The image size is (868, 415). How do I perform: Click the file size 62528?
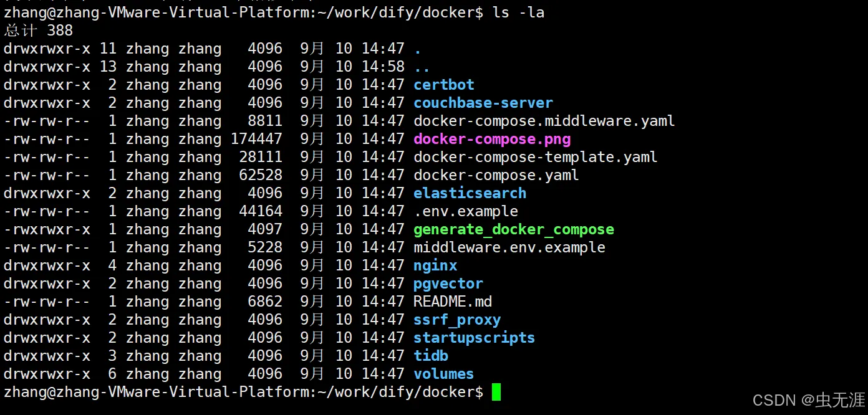[261, 175]
